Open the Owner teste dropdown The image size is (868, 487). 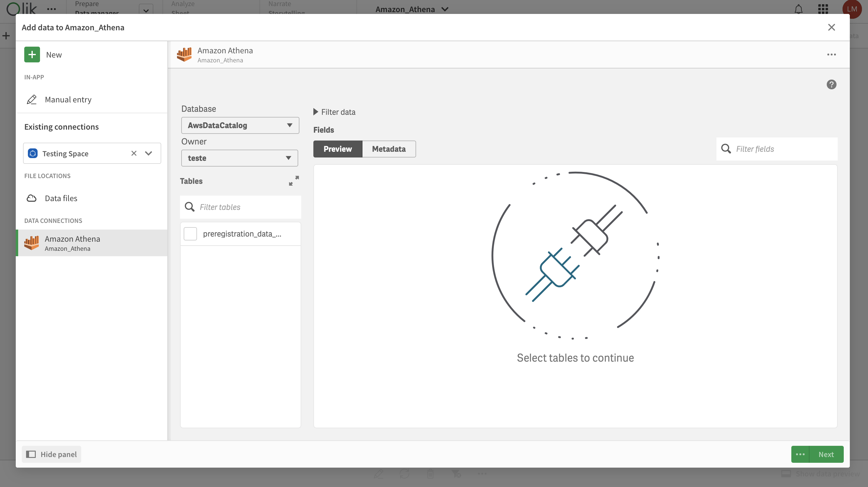[239, 158]
